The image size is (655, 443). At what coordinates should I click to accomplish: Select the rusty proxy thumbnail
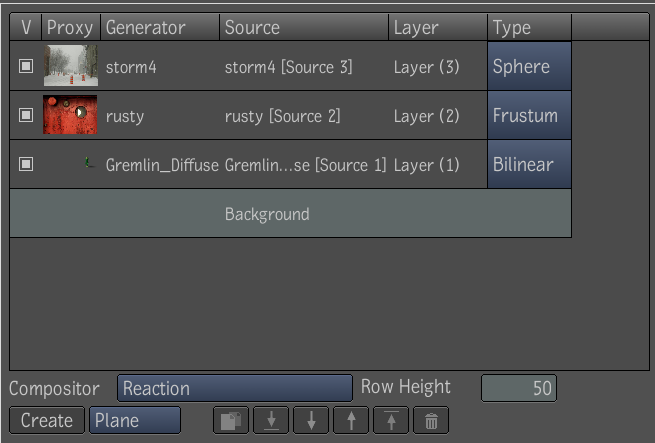[70, 115]
